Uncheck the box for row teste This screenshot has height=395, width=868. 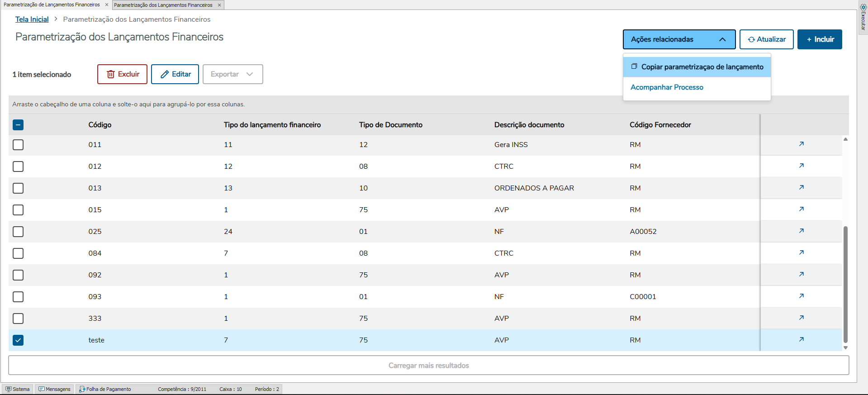tap(18, 340)
